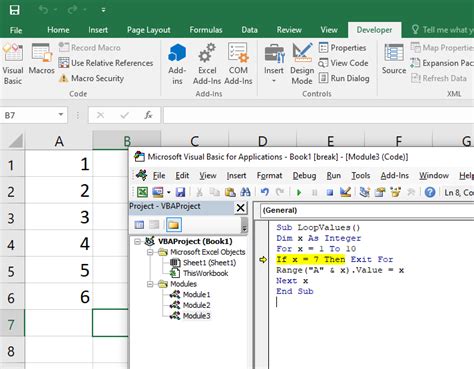
Task: Toggle Use Relative References
Action: [106, 63]
